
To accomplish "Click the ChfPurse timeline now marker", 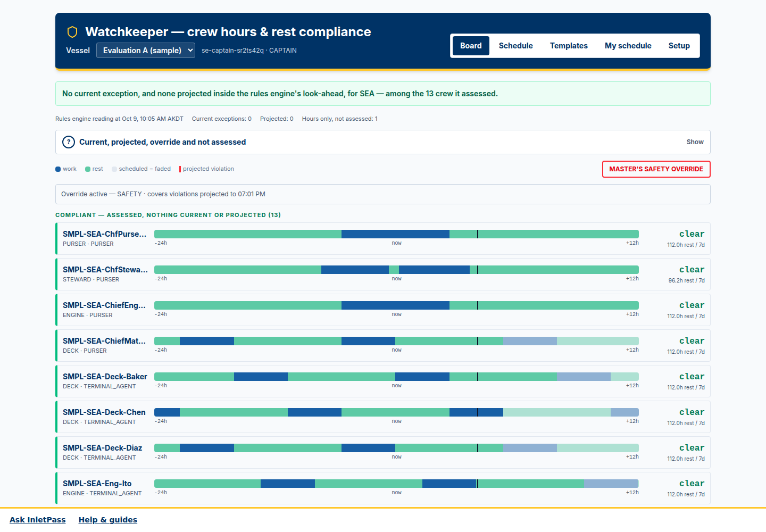I will tap(478, 234).
